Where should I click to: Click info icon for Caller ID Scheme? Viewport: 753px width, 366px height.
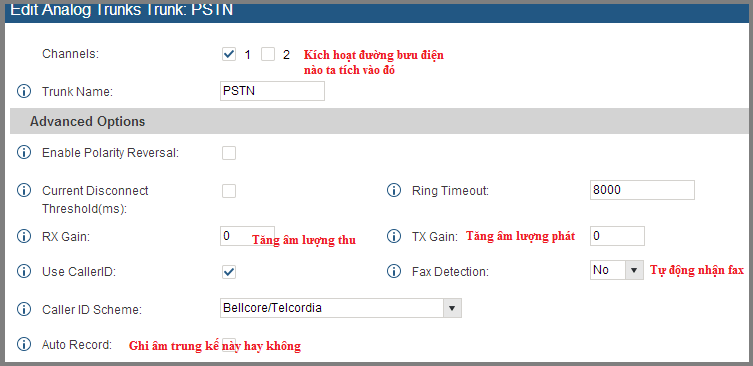click(24, 309)
